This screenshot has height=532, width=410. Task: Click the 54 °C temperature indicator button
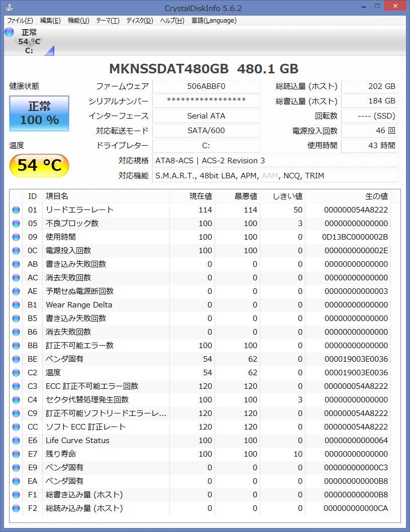[39, 165]
